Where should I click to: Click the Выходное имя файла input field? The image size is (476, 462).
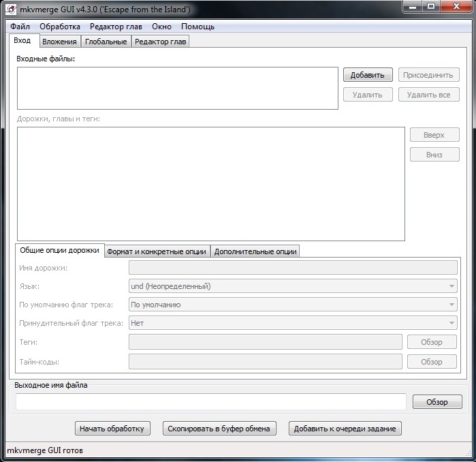pos(210,402)
